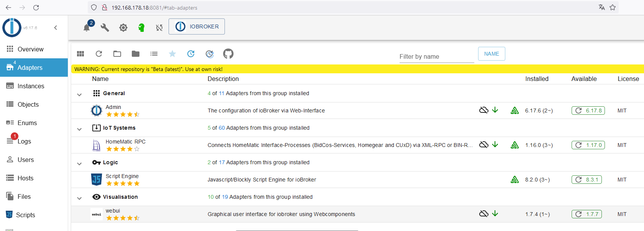The height and width of the screenshot is (231, 644).
Task: Open the Instances menu item
Action: 31,86
